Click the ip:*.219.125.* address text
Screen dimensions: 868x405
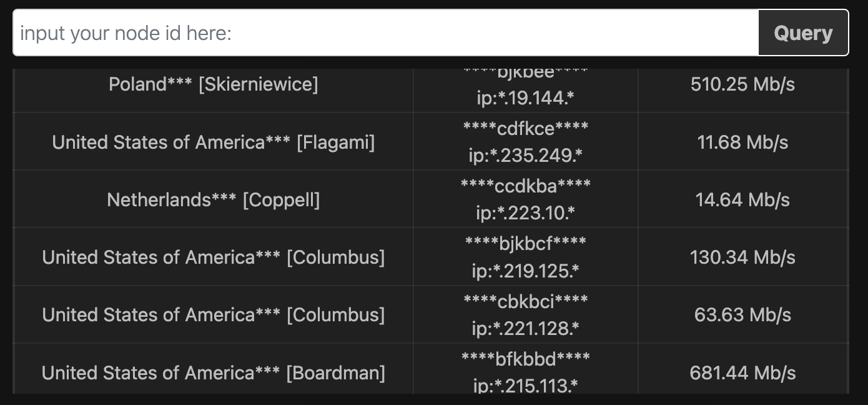pyautogui.click(x=525, y=271)
